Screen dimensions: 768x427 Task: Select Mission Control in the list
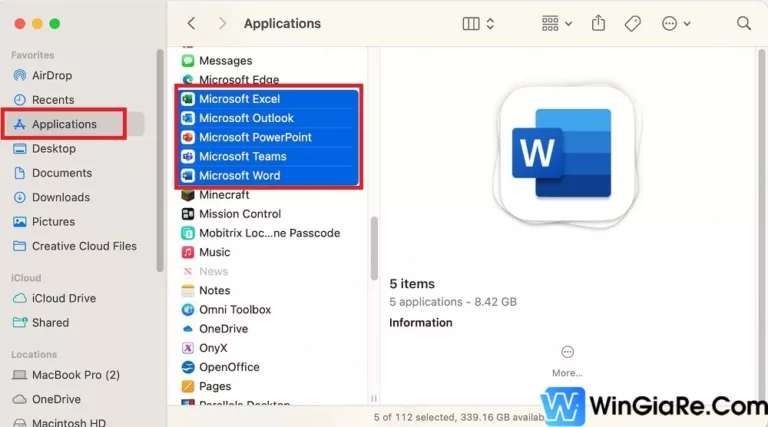click(x=240, y=213)
